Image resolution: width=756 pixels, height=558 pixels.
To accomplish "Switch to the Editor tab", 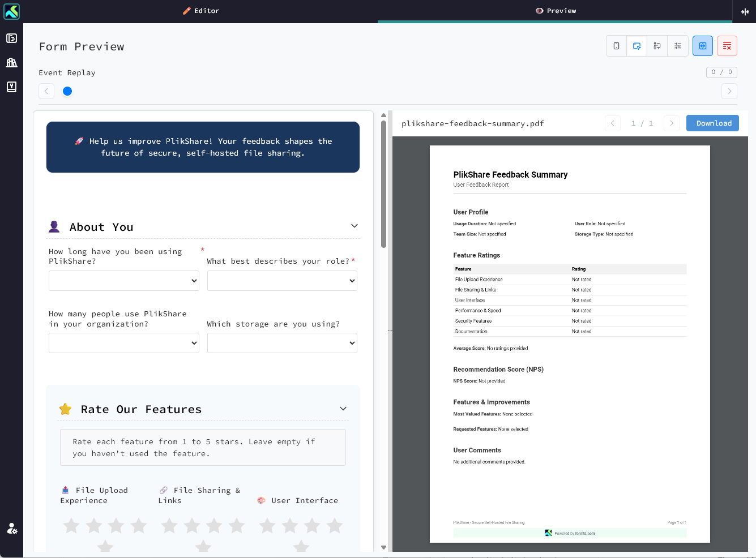I will [x=201, y=11].
